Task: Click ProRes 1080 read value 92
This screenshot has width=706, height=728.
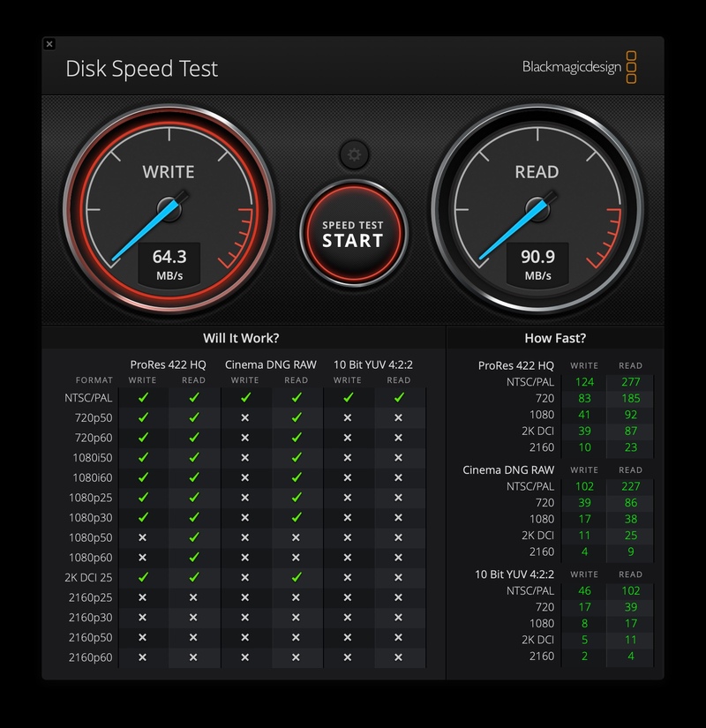Action: click(630, 415)
